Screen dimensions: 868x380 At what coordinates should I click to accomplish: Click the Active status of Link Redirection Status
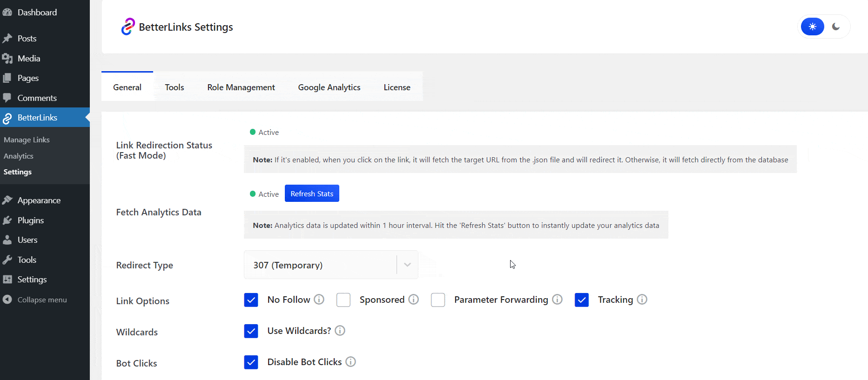point(264,132)
